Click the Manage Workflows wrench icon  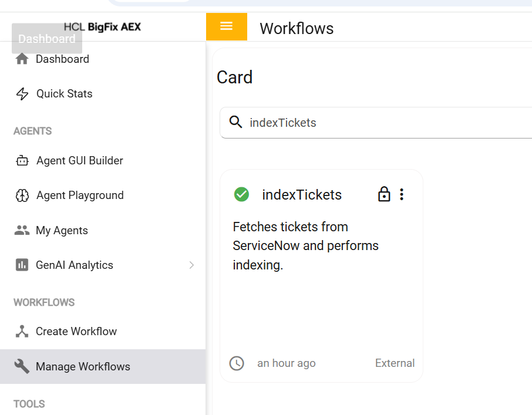(22, 367)
